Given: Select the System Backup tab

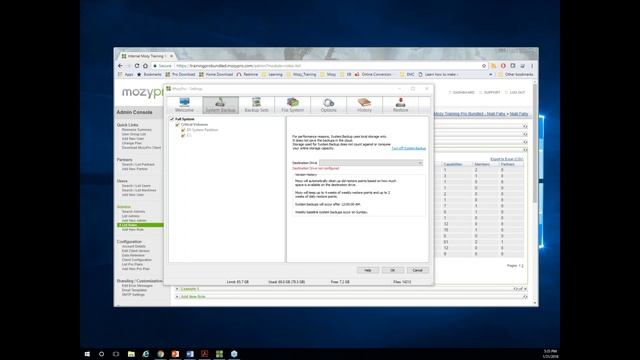Looking at the screenshot, I should [220, 105].
